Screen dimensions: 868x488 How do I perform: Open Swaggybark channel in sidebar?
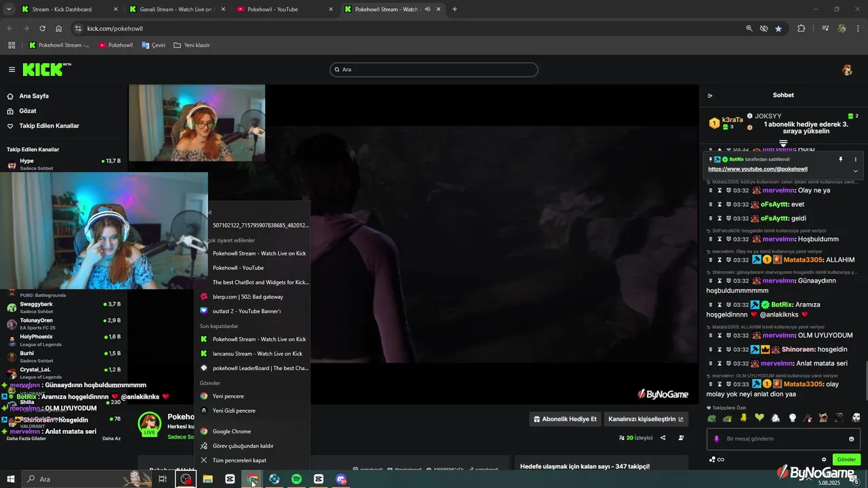[64, 307]
